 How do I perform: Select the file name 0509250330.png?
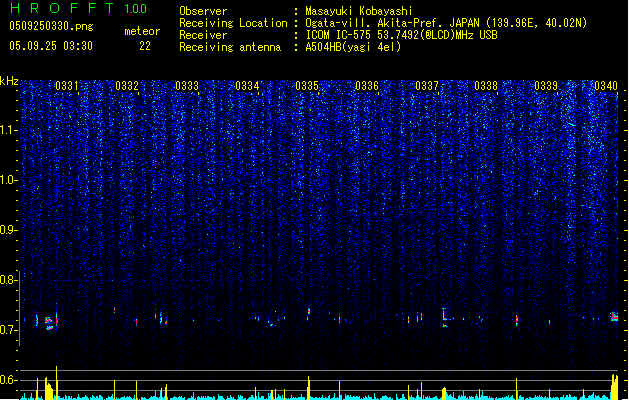pos(51,26)
